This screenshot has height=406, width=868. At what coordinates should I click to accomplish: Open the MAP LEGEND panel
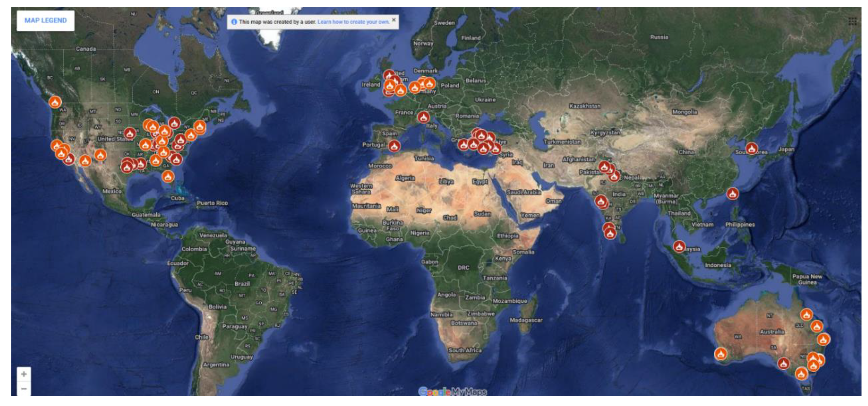(x=45, y=21)
